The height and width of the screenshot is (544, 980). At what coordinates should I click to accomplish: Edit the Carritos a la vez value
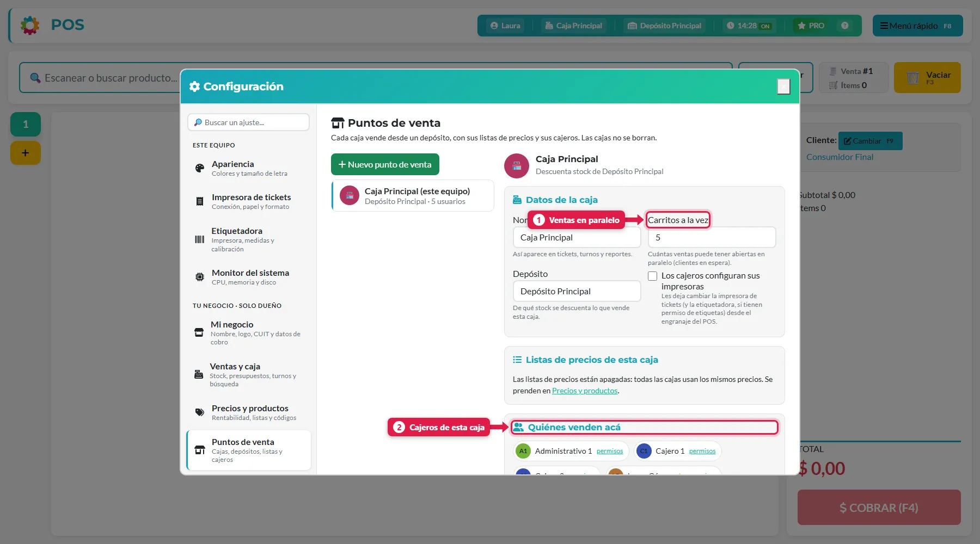click(712, 238)
